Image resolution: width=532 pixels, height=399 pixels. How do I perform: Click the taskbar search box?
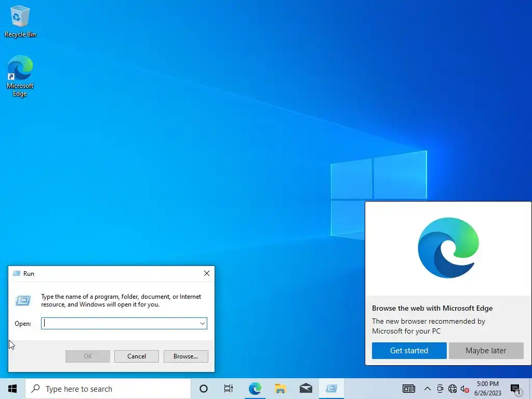coord(108,389)
